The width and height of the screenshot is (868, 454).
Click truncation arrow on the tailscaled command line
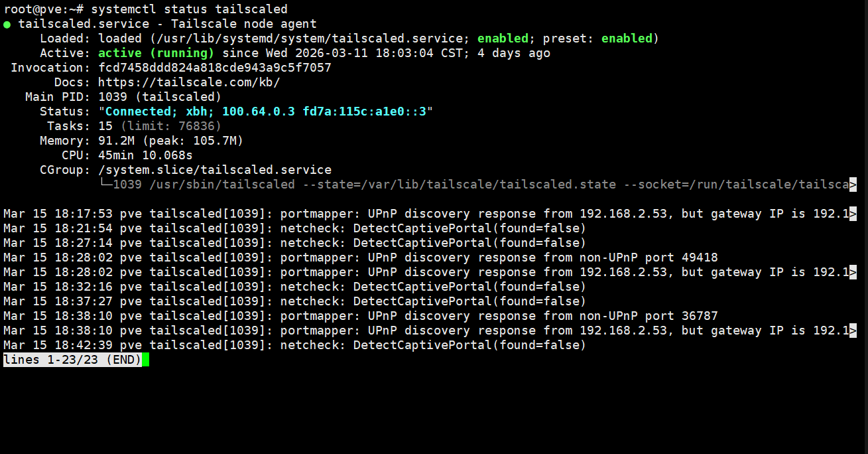coord(853,185)
